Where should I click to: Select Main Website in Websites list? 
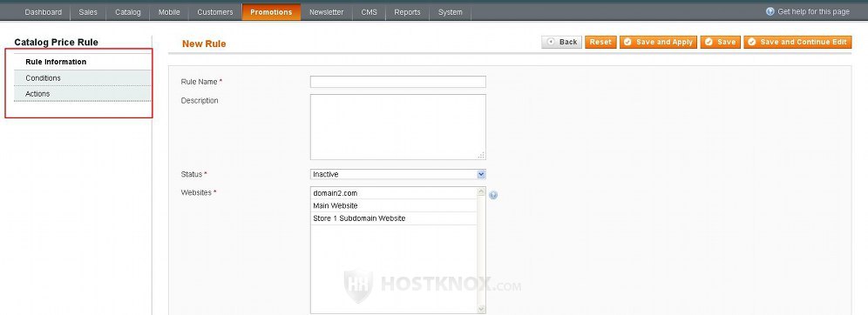(x=393, y=205)
